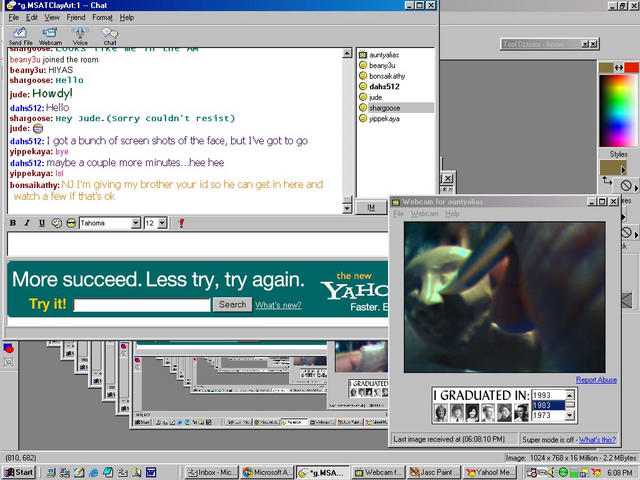
Task: Swap foreground and background colors arrow in Paint Shop Pro
Action: pyautogui.click(x=619, y=68)
